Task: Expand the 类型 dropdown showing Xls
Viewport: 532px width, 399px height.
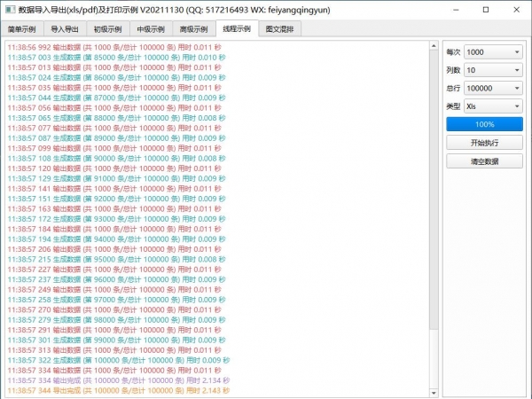Action: [493, 106]
